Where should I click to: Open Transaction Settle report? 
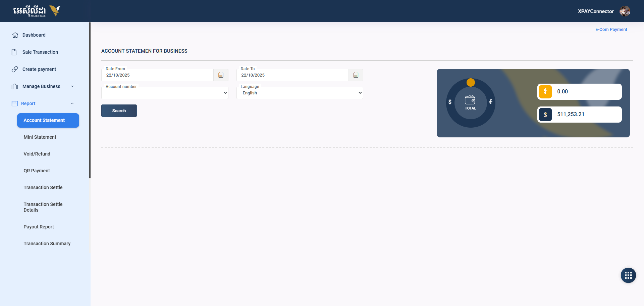(x=43, y=187)
